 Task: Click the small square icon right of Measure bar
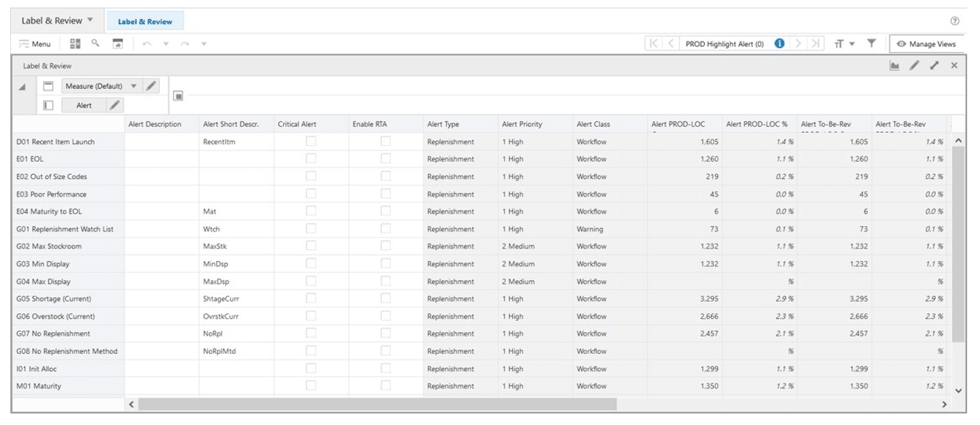click(x=178, y=96)
